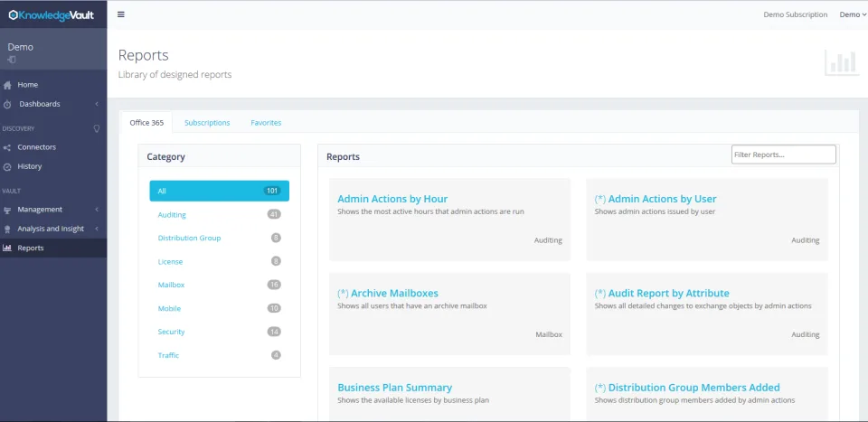Click the 4 badge beside Traffic
Viewport: 868px width, 422px height.
276,355
